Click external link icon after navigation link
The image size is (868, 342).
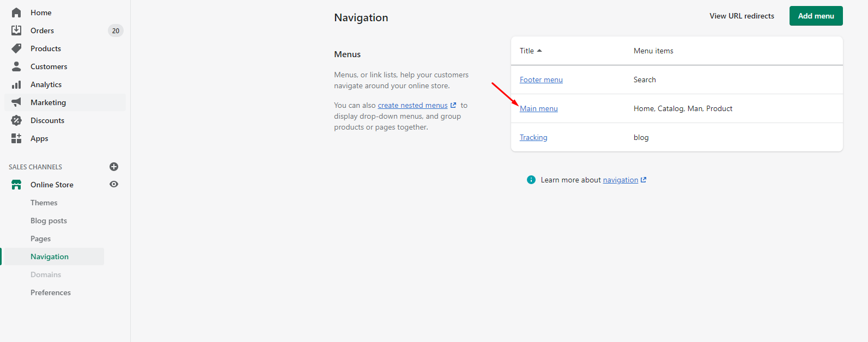644,180
